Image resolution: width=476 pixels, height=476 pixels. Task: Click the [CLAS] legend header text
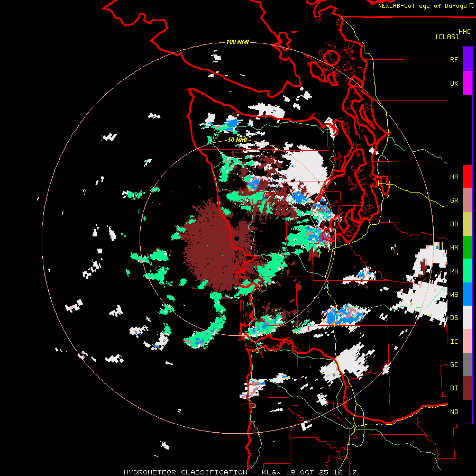click(x=447, y=36)
